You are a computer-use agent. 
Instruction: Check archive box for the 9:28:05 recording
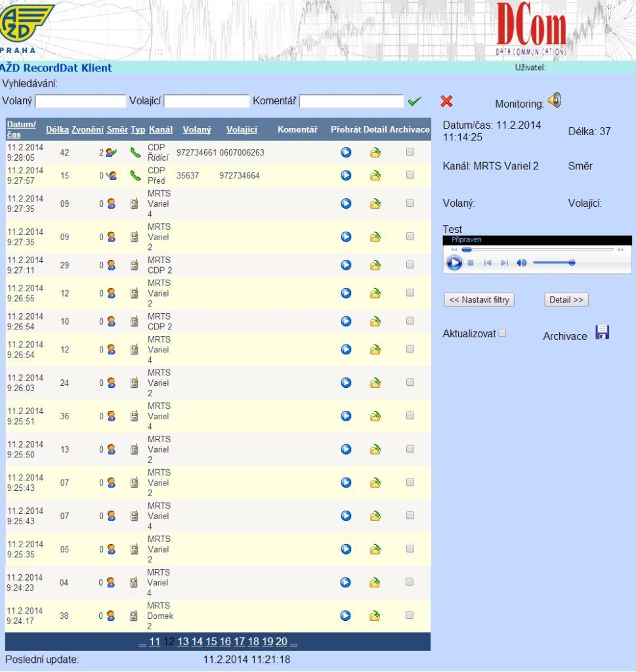tap(410, 152)
